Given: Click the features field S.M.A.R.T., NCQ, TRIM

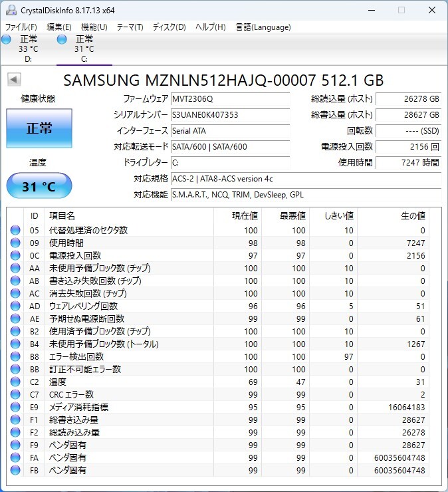Looking at the screenshot, I should 306,195.
